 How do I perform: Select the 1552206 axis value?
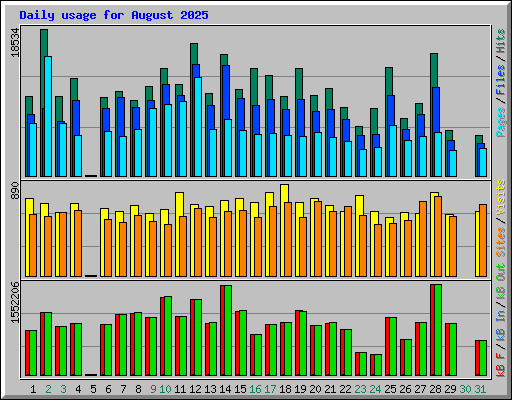coord(15,303)
